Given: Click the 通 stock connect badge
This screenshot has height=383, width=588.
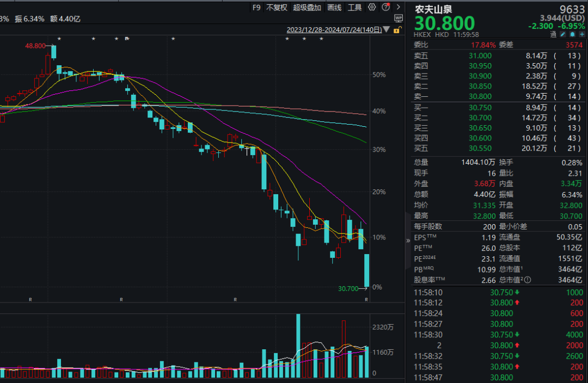Looking at the screenshot, I should (x=553, y=34).
